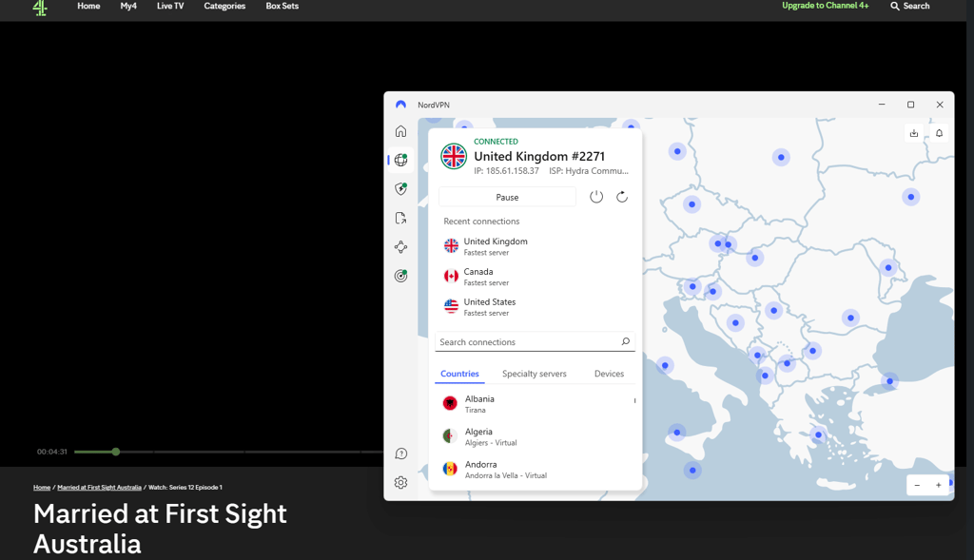Click the Channel 4 logo
The height and width of the screenshot is (560, 974).
click(x=40, y=8)
